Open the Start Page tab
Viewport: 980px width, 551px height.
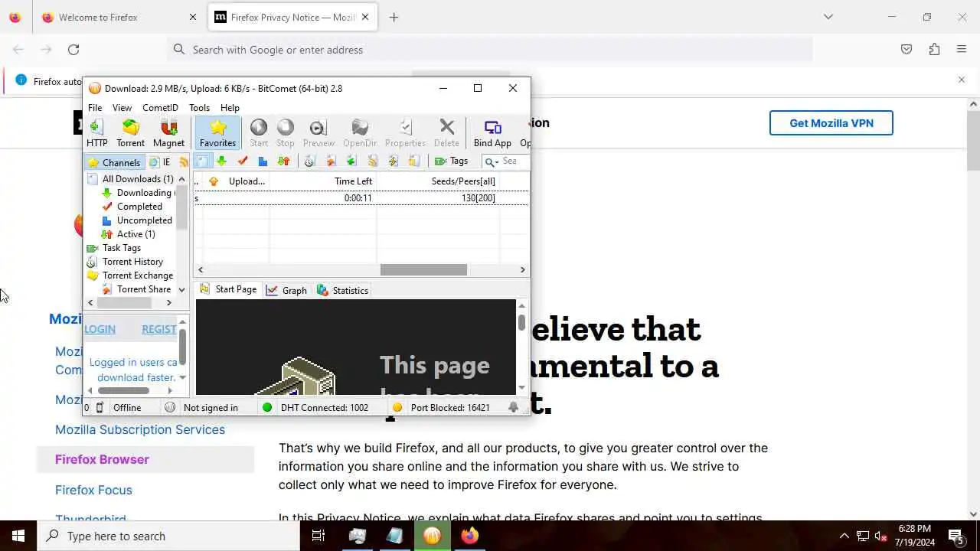tap(228, 289)
